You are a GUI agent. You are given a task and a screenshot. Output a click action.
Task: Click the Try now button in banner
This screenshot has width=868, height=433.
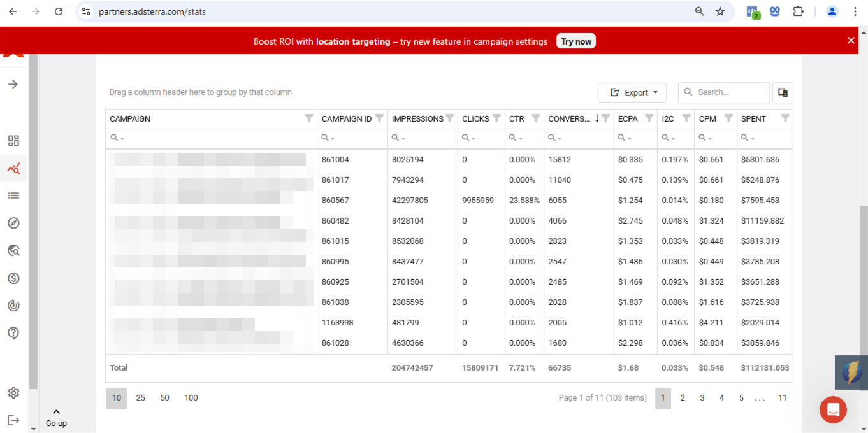tap(576, 41)
